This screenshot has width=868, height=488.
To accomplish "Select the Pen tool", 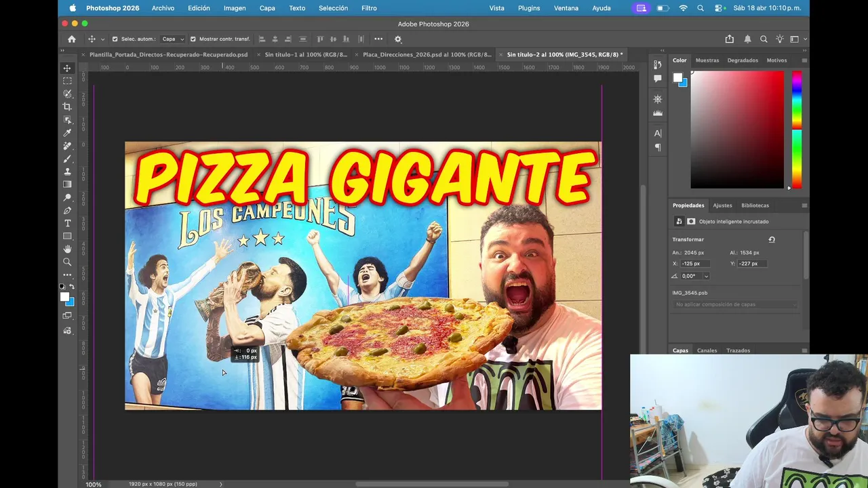I will [67, 210].
